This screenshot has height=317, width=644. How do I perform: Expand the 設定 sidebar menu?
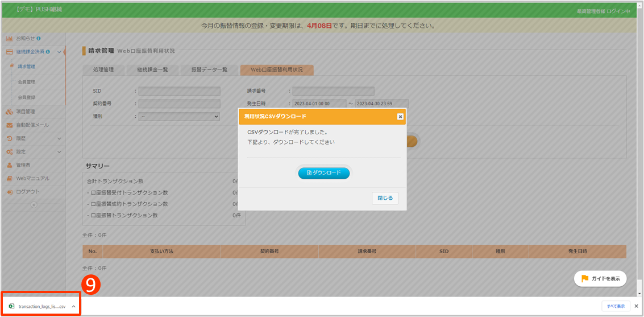(33, 151)
